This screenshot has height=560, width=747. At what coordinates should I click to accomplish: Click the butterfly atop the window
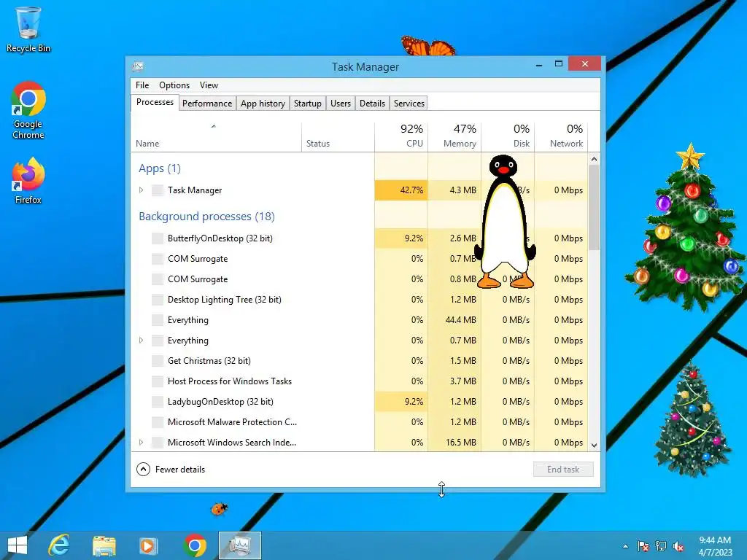click(x=427, y=46)
